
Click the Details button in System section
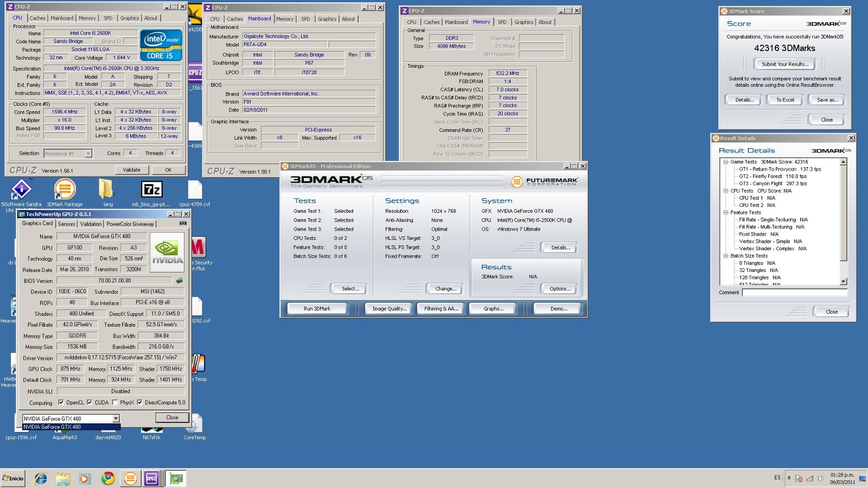(x=560, y=248)
